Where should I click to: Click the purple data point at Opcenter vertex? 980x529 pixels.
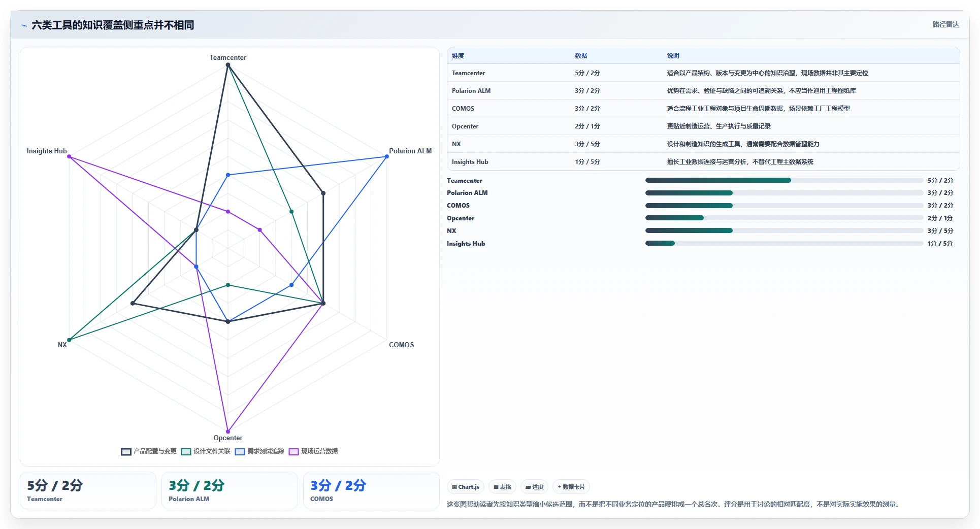click(228, 432)
